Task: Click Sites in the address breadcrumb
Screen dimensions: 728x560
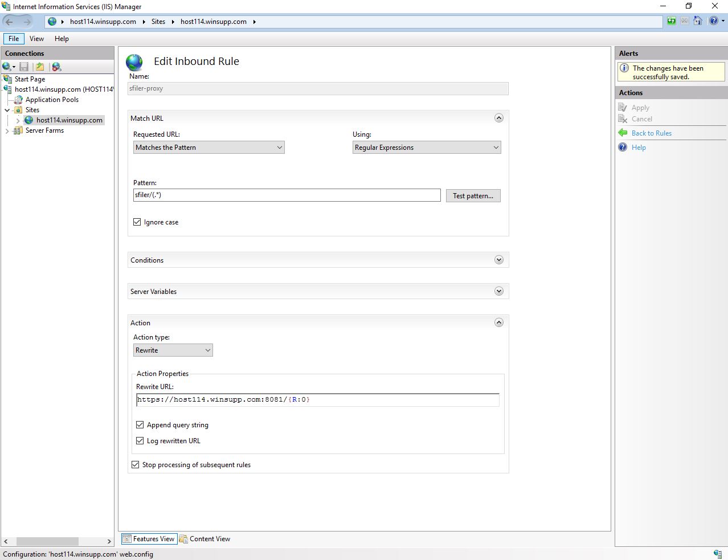Action: tap(158, 22)
